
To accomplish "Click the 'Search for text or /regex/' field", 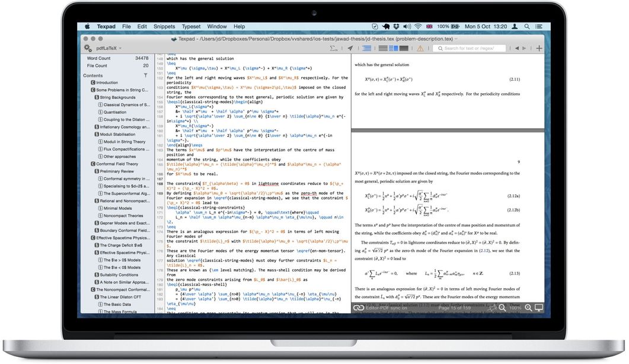I will coord(470,48).
